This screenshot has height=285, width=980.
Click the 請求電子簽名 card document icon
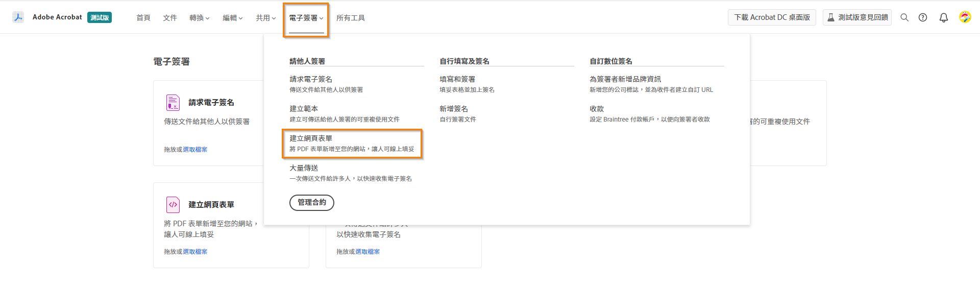[x=173, y=103]
